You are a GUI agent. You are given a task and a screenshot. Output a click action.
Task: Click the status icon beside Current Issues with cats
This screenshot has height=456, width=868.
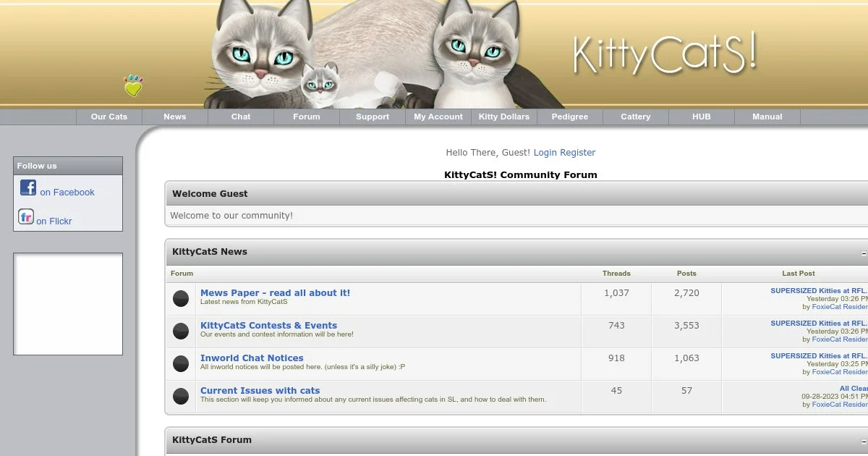[x=181, y=397]
